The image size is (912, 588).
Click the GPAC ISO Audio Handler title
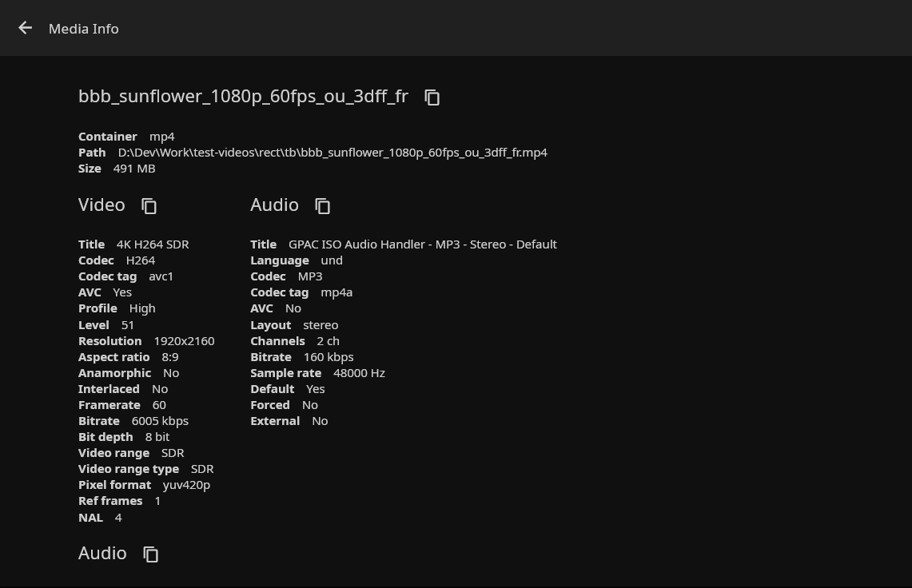point(422,244)
